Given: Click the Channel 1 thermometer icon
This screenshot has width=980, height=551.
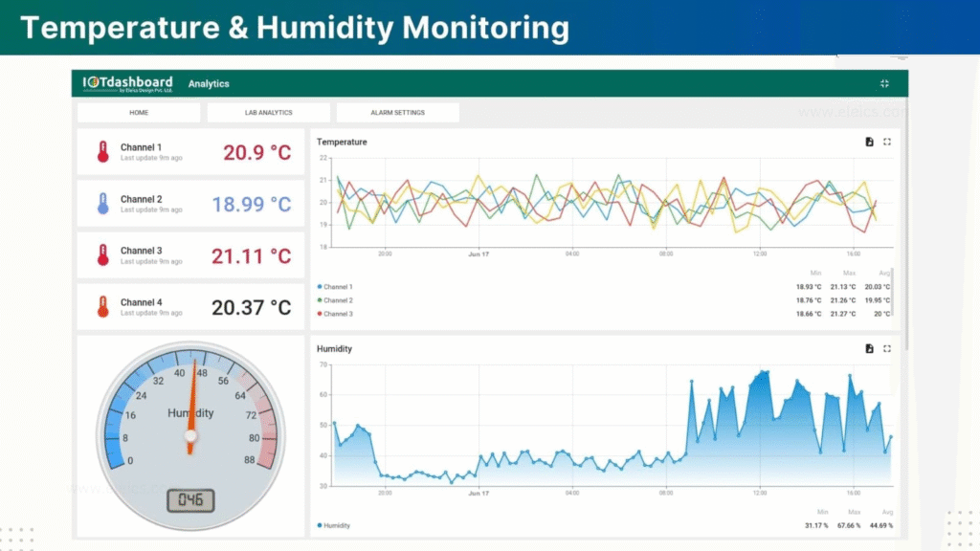Looking at the screenshot, I should [x=104, y=150].
